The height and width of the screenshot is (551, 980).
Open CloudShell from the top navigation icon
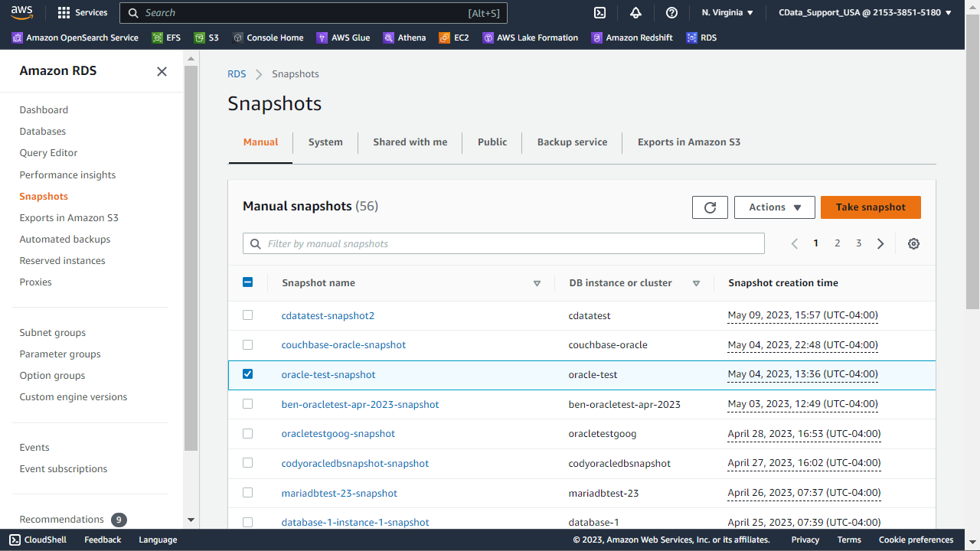click(x=600, y=12)
